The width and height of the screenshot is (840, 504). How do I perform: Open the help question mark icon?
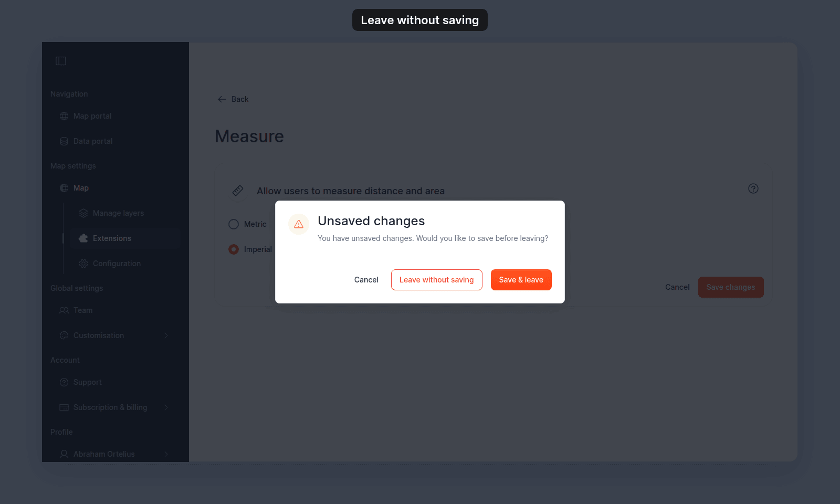pos(753,188)
